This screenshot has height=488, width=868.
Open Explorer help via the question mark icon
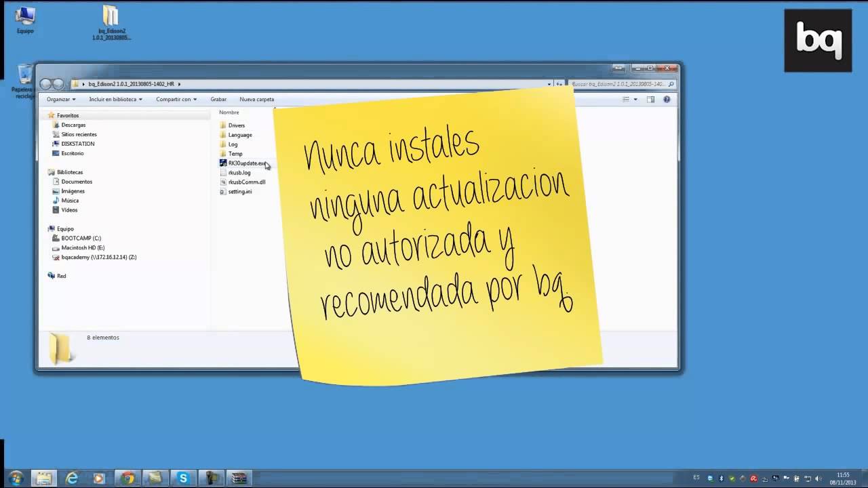pyautogui.click(x=667, y=100)
